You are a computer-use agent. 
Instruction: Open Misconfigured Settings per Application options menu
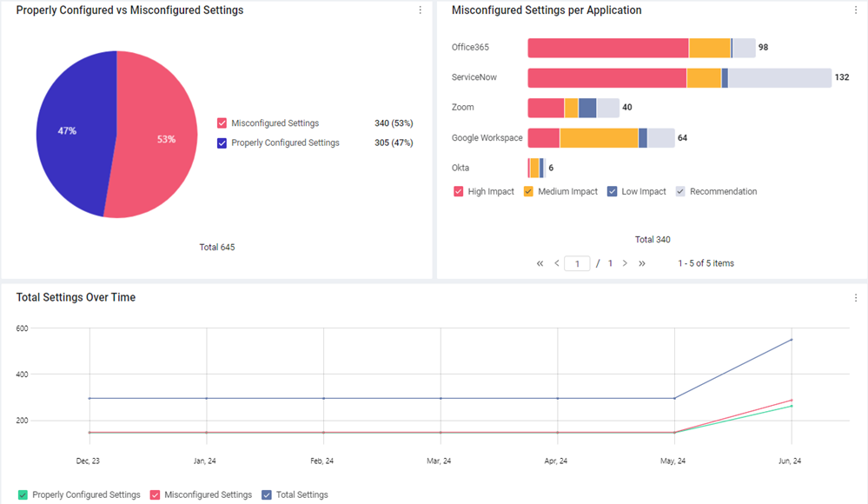[x=855, y=10]
